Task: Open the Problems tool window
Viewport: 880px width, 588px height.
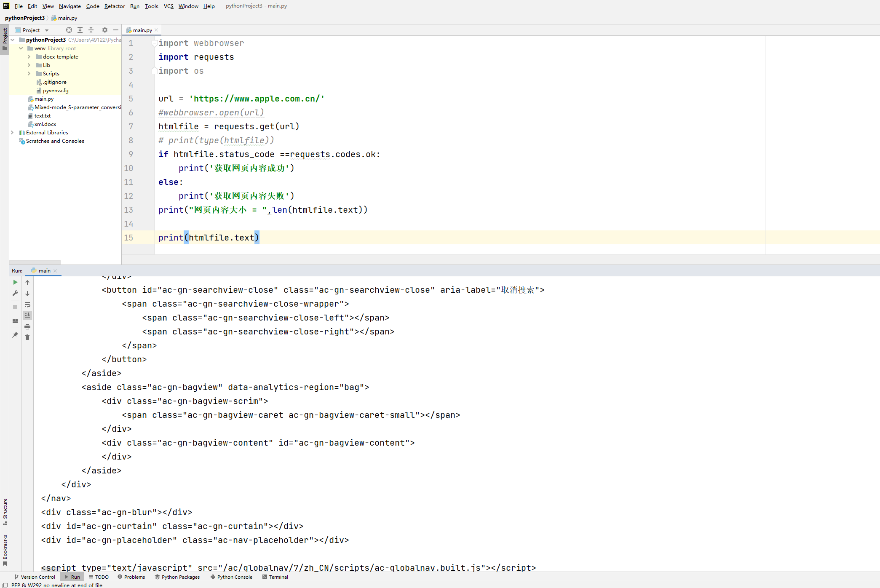Action: [x=131, y=577]
